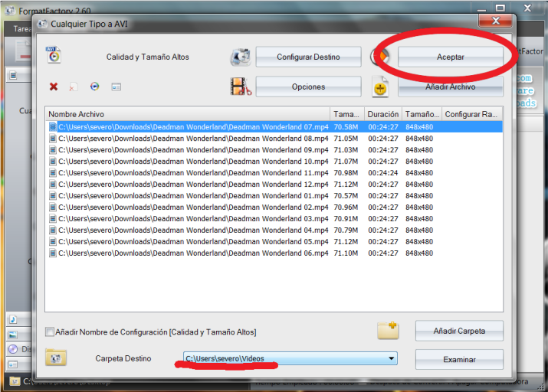Click Examinar to browse destination folder
Image resolution: width=548 pixels, height=392 pixels.
[459, 360]
